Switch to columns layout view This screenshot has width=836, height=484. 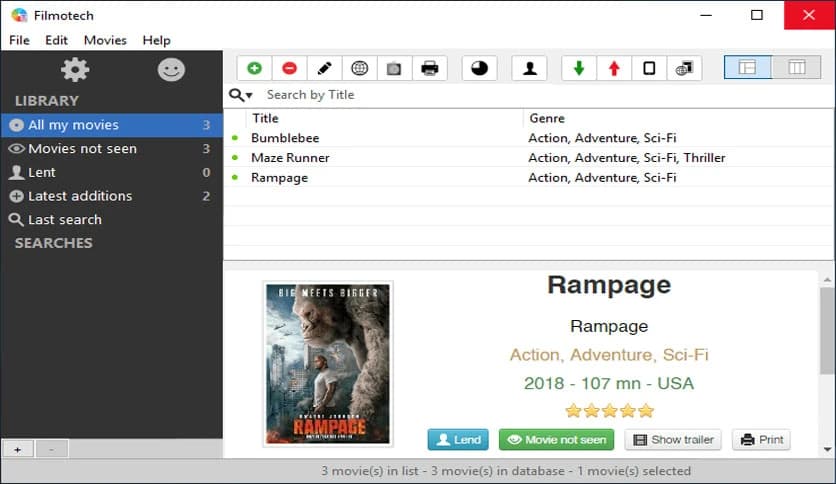(797, 67)
